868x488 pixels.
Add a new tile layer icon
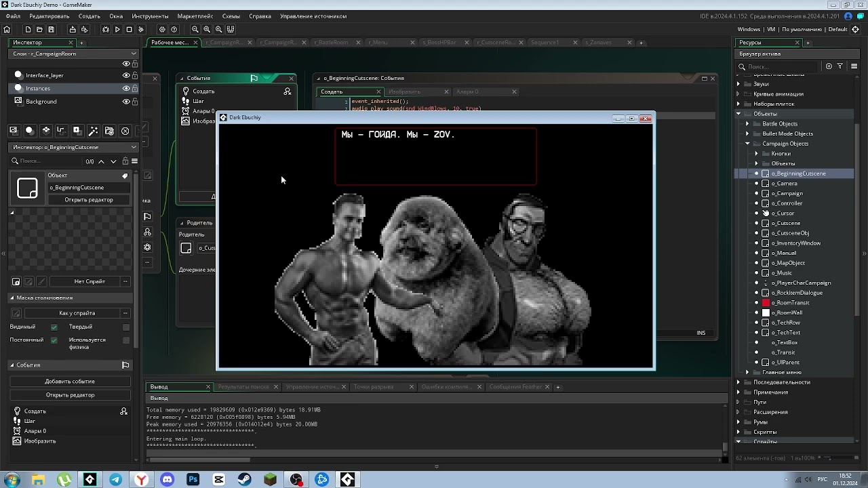coord(45,130)
